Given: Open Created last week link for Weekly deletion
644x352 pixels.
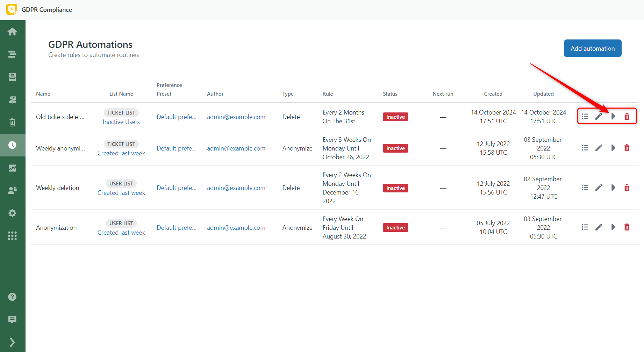Looking at the screenshot, I should 121,193.
